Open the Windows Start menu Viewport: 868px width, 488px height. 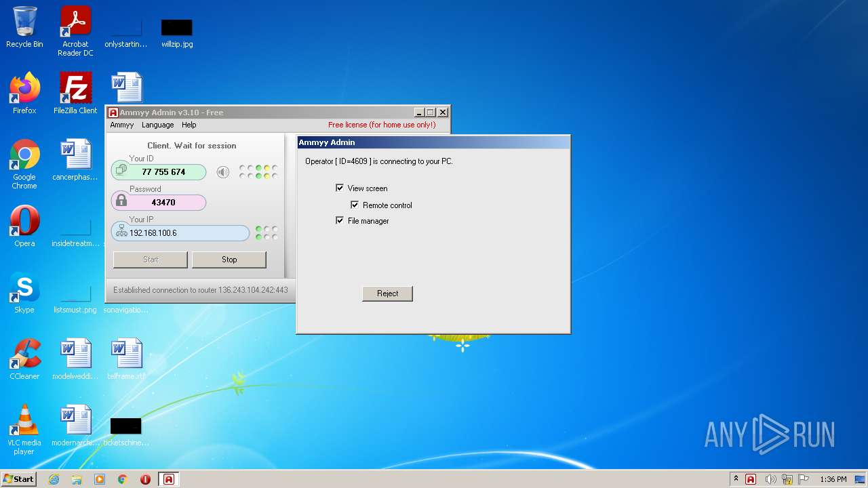[x=18, y=479]
